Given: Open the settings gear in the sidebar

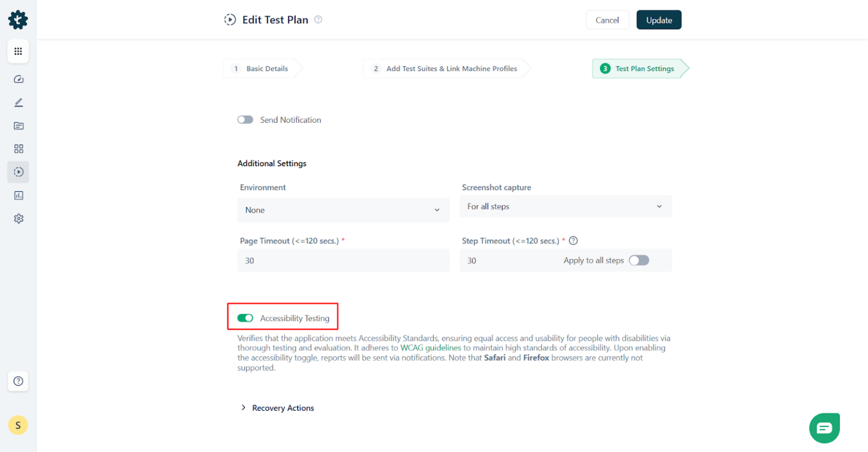Looking at the screenshot, I should pyautogui.click(x=18, y=218).
